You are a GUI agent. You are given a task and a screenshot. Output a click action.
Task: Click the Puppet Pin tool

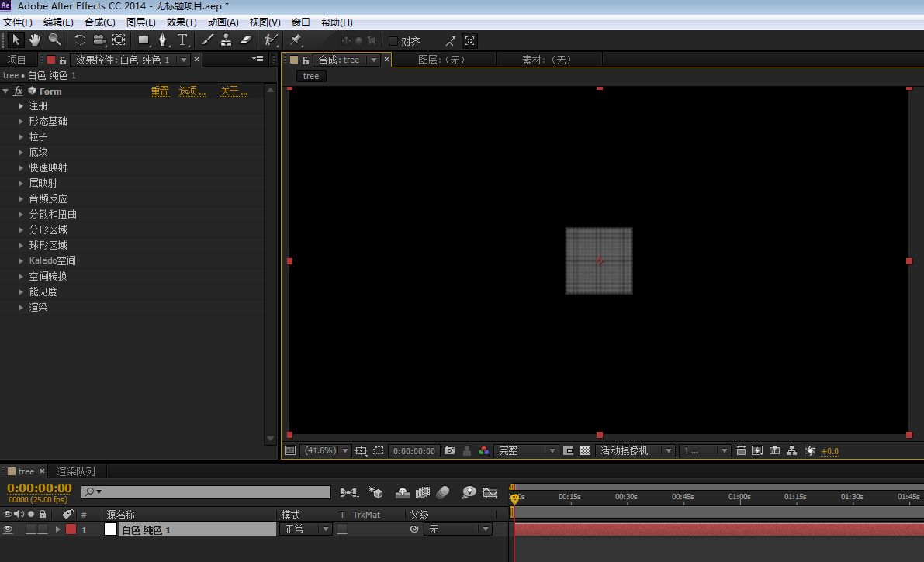click(x=296, y=40)
